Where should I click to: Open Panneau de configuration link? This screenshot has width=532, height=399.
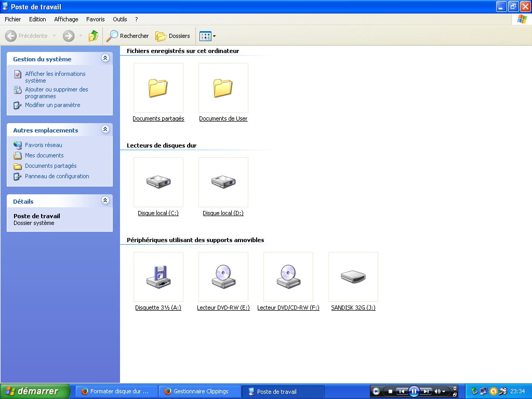pyautogui.click(x=57, y=176)
